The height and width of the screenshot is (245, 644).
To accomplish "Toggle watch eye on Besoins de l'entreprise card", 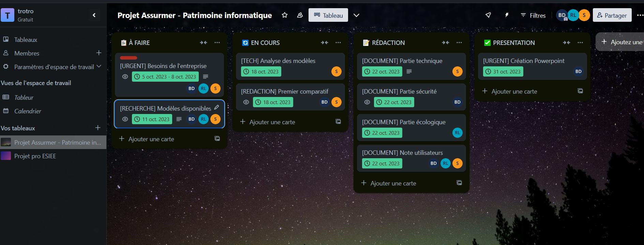I will (x=125, y=77).
